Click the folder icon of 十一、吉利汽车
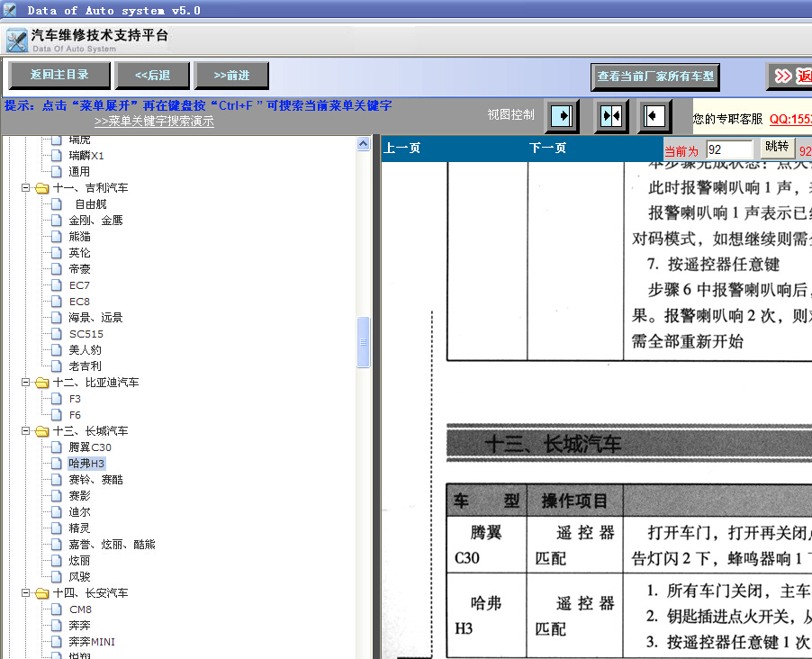Viewport: 812px width, 659px height. (x=42, y=188)
